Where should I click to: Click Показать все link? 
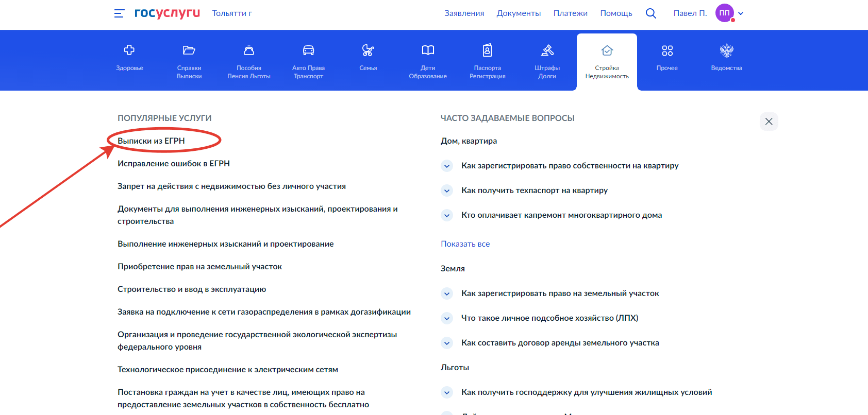point(465,244)
